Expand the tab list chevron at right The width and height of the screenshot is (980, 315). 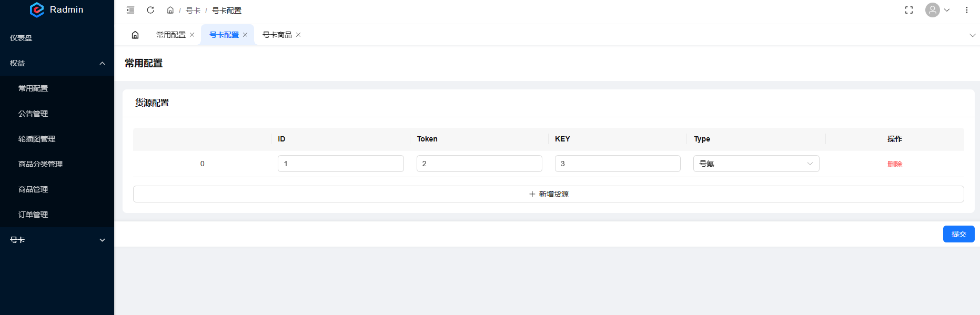(972, 35)
